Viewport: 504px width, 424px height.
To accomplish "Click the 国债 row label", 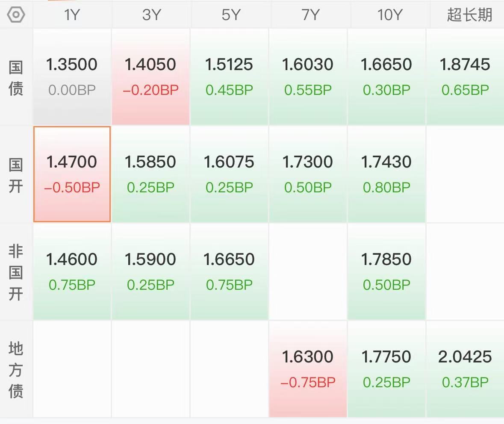I will pos(16,78).
